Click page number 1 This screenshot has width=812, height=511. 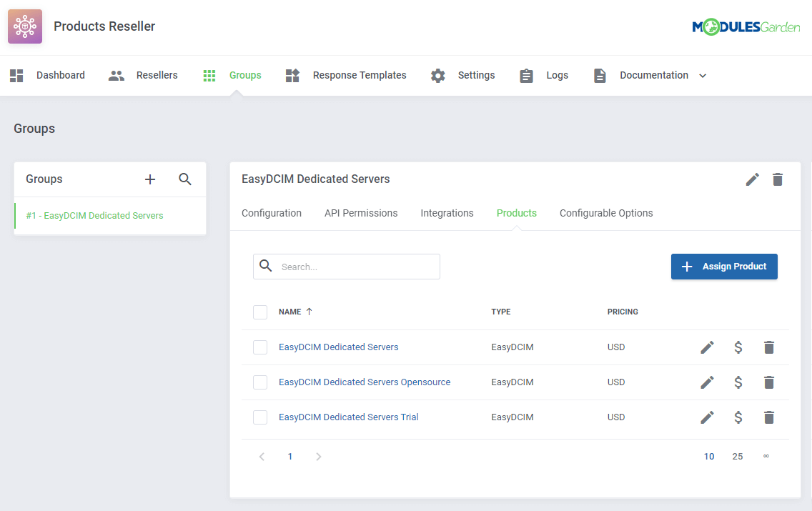[290, 457]
